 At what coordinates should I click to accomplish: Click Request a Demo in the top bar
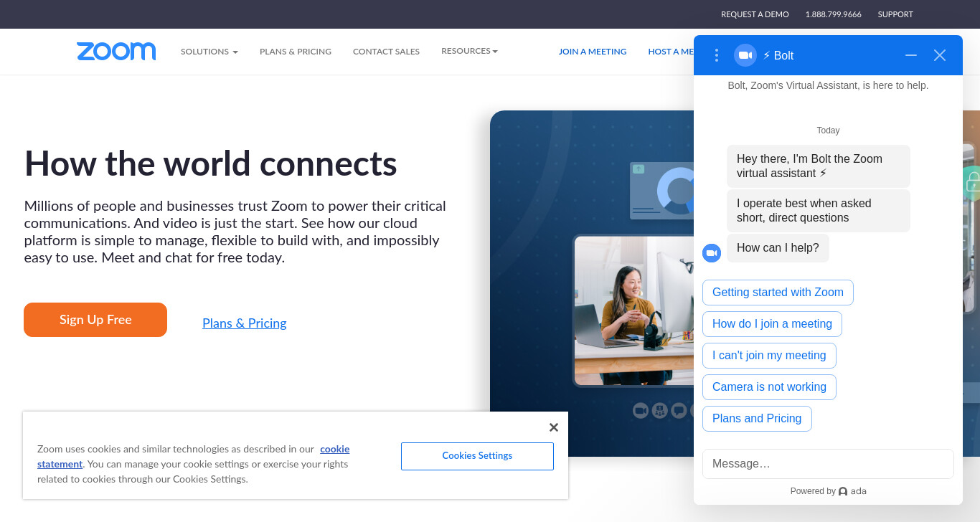click(x=755, y=14)
